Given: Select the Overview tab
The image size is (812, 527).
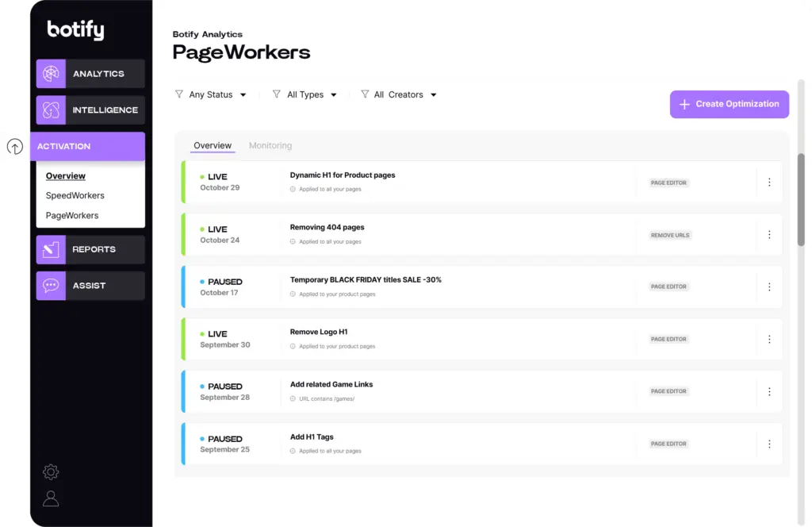Looking at the screenshot, I should point(213,145).
